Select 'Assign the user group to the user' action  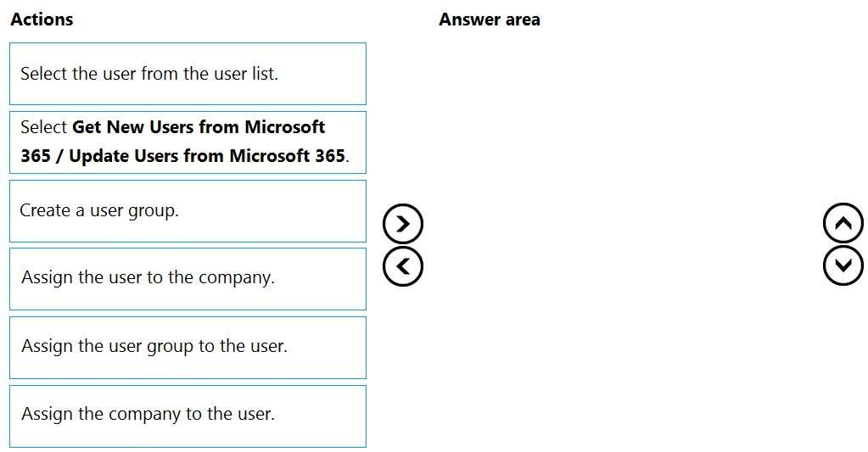pyautogui.click(x=188, y=347)
